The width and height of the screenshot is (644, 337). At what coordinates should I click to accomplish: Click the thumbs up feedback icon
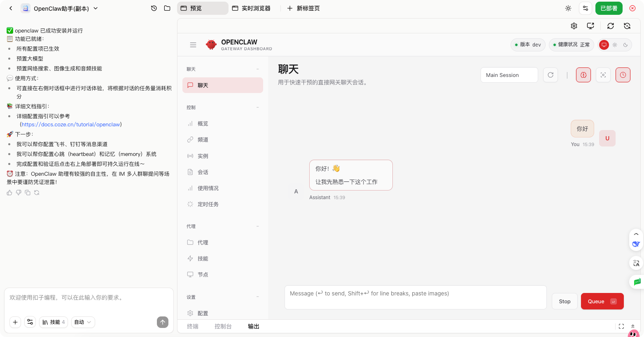pyautogui.click(x=9, y=193)
